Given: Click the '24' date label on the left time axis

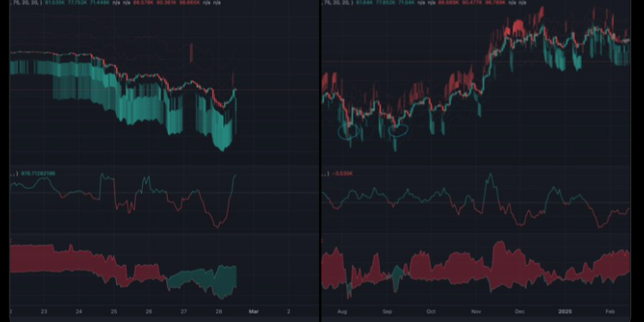Looking at the screenshot, I should pos(79,312).
